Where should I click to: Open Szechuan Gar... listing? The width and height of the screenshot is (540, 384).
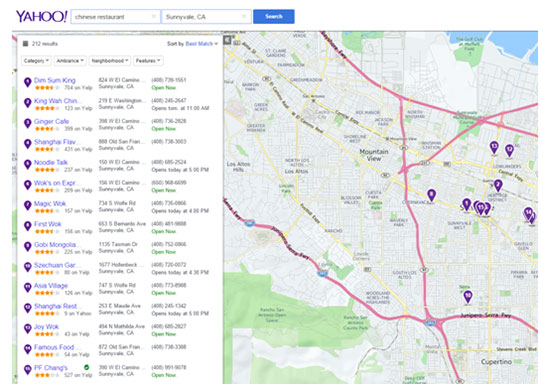tap(54, 265)
